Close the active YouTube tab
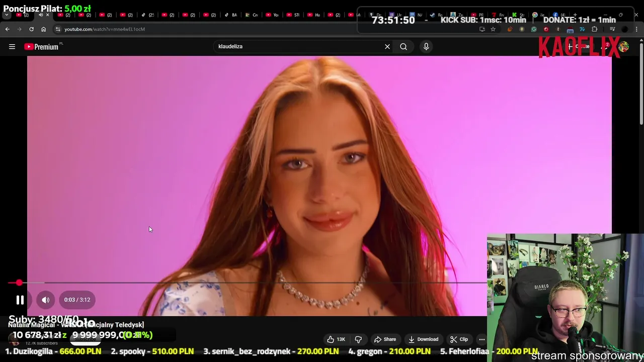 [x=47, y=15]
